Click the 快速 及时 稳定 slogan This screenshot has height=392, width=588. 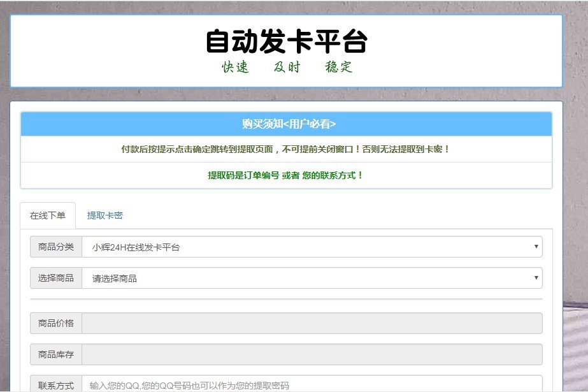tap(287, 67)
